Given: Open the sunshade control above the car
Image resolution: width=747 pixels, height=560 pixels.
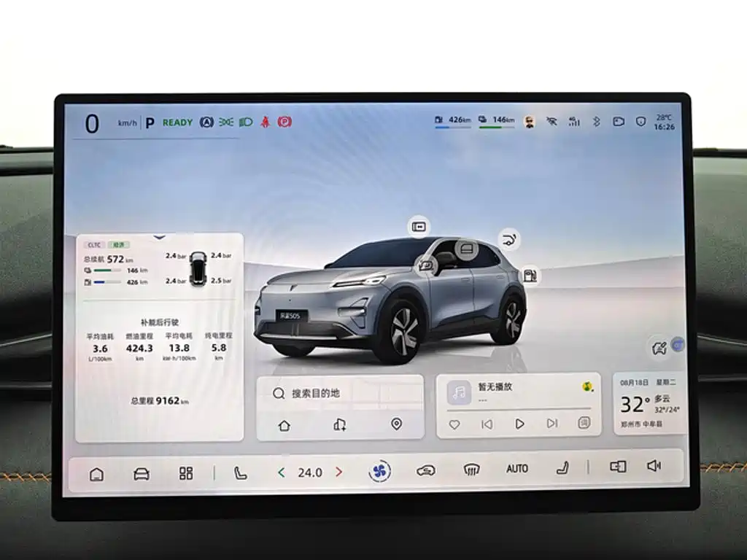Looking at the screenshot, I should click(x=419, y=226).
